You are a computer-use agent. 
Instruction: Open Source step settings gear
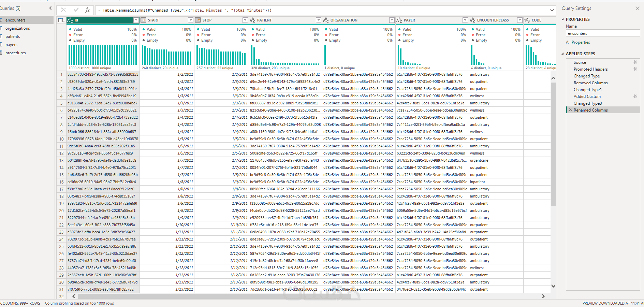[x=635, y=62]
